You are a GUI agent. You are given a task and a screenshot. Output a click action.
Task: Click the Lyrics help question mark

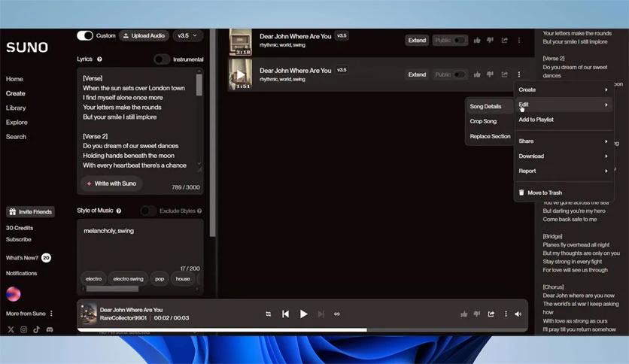99,59
